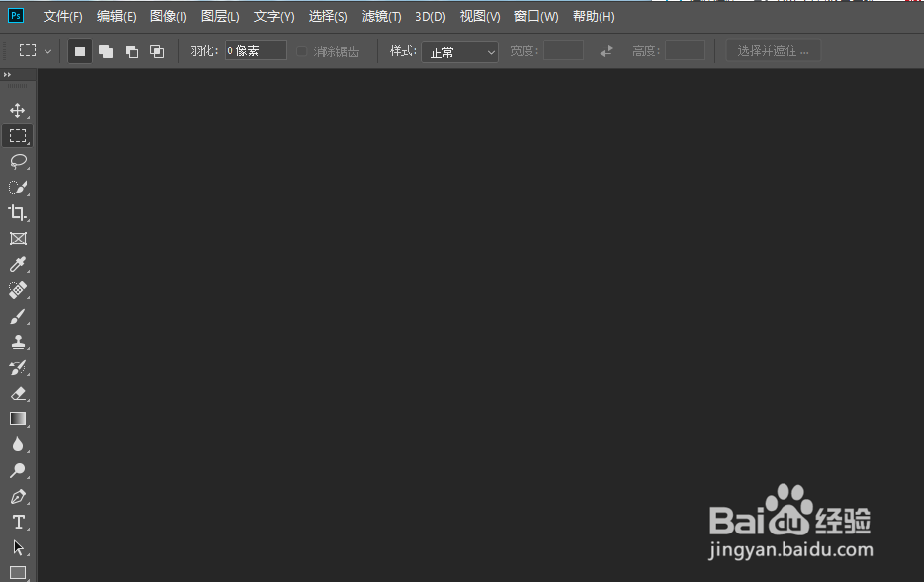Select the Eyedropper tool
The width and height of the screenshot is (924, 582).
tap(18, 264)
